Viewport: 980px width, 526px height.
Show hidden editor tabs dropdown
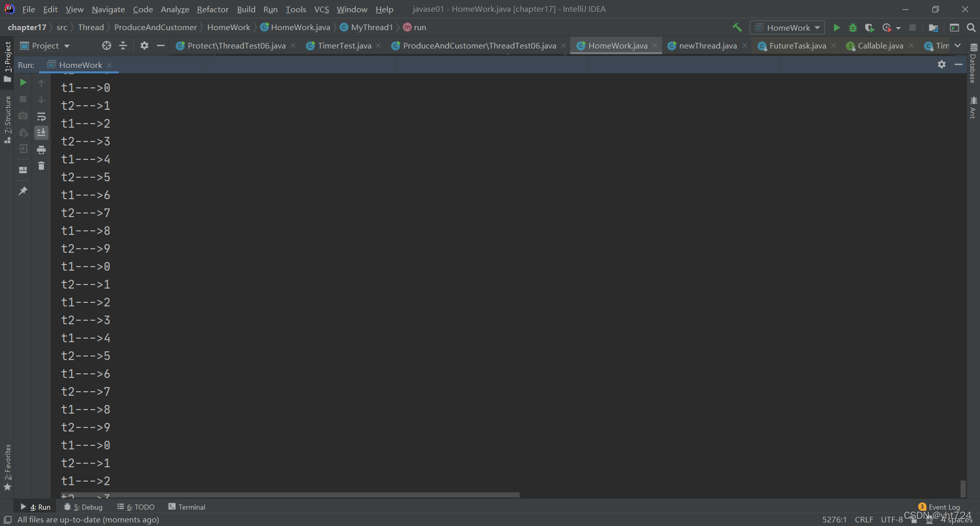(958, 45)
